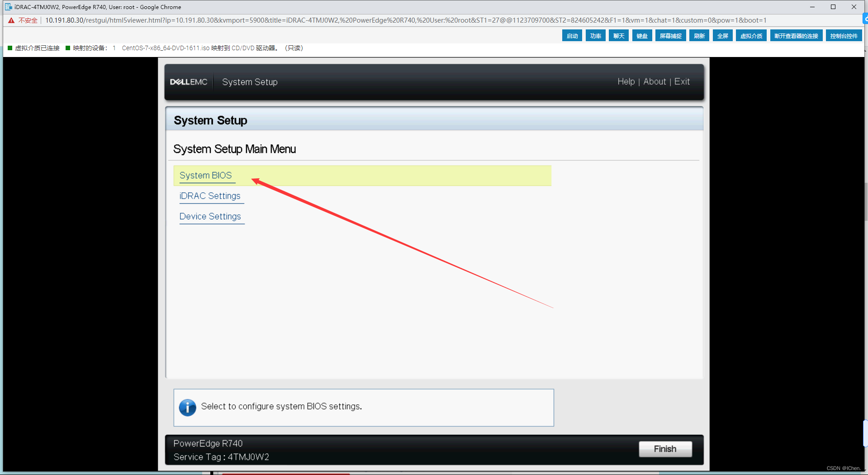
Task: Open the 键盘 (Keyboard) toolbar button
Action: click(x=642, y=36)
